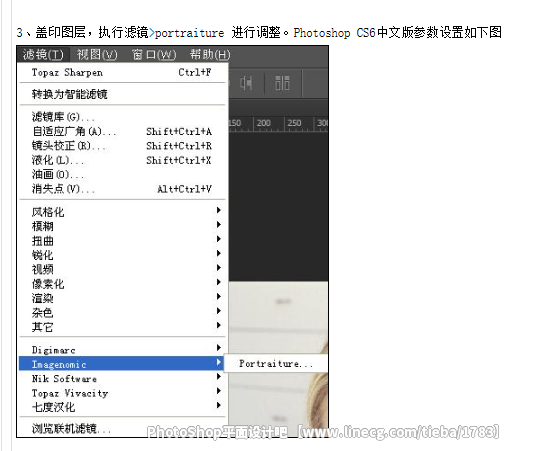Expand the Topaz Vivacity submenu
This screenshot has height=451, width=555.
122,393
